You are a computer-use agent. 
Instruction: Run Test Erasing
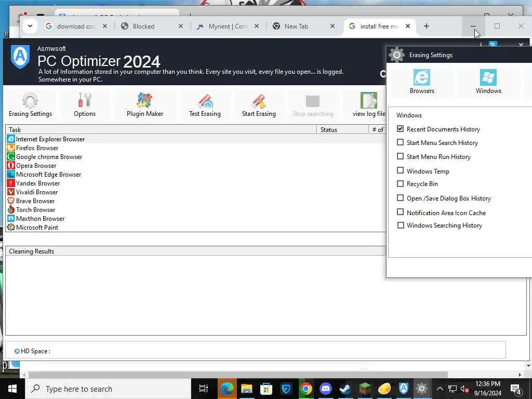coord(205,105)
